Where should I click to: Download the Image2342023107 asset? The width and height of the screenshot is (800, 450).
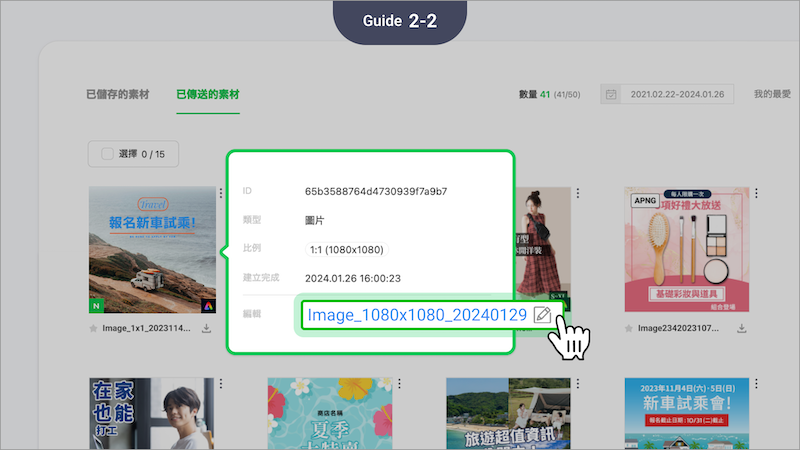[742, 328]
